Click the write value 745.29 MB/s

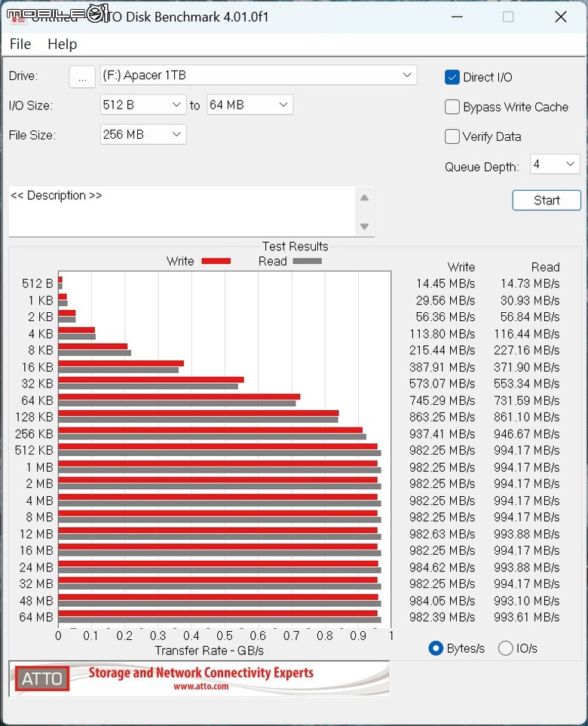(x=443, y=400)
